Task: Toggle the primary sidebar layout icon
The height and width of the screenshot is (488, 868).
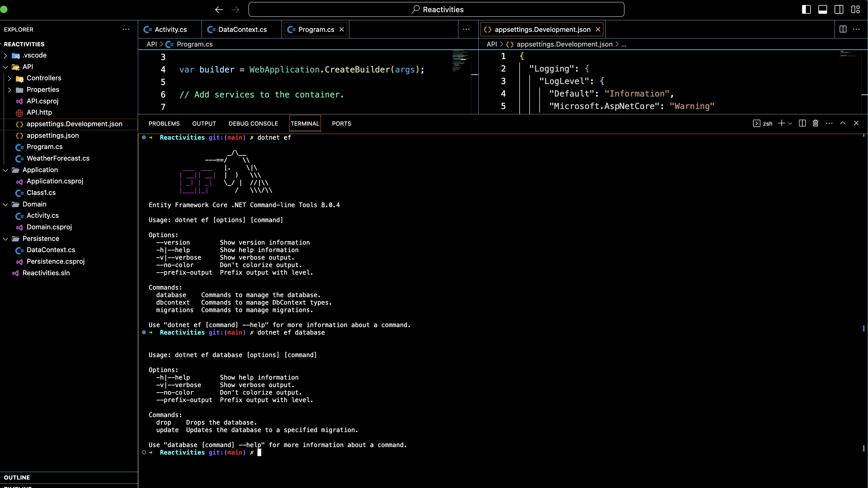Action: click(x=806, y=9)
